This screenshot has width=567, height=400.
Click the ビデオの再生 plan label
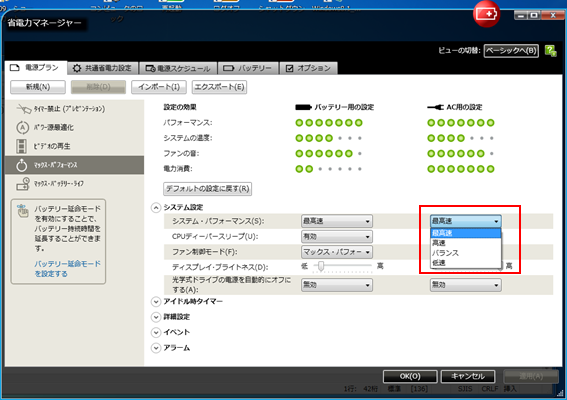(52, 146)
